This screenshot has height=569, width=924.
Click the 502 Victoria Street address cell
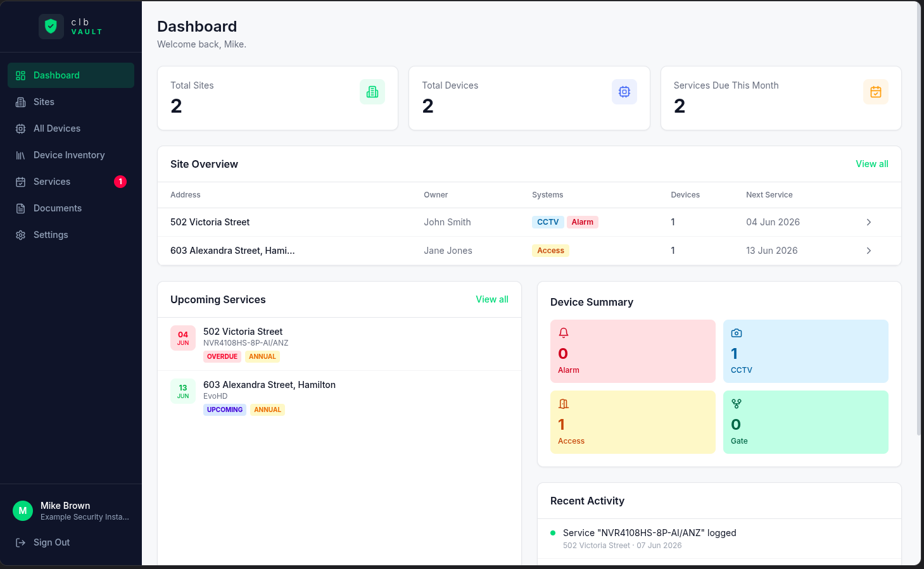click(210, 222)
